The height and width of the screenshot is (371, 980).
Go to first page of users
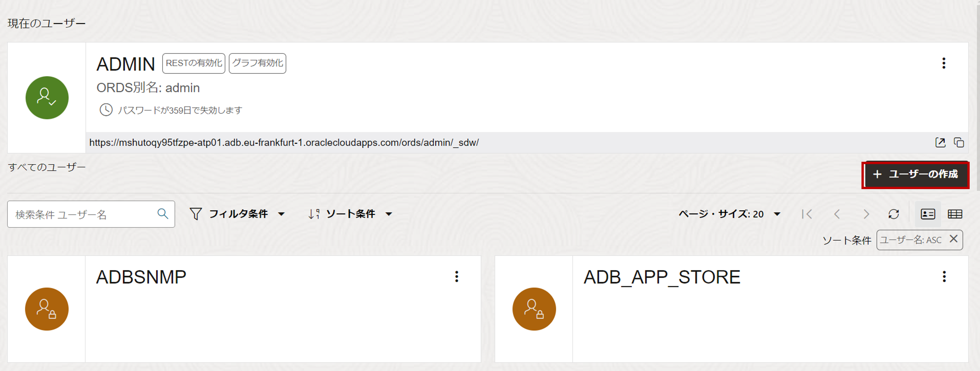(806, 214)
